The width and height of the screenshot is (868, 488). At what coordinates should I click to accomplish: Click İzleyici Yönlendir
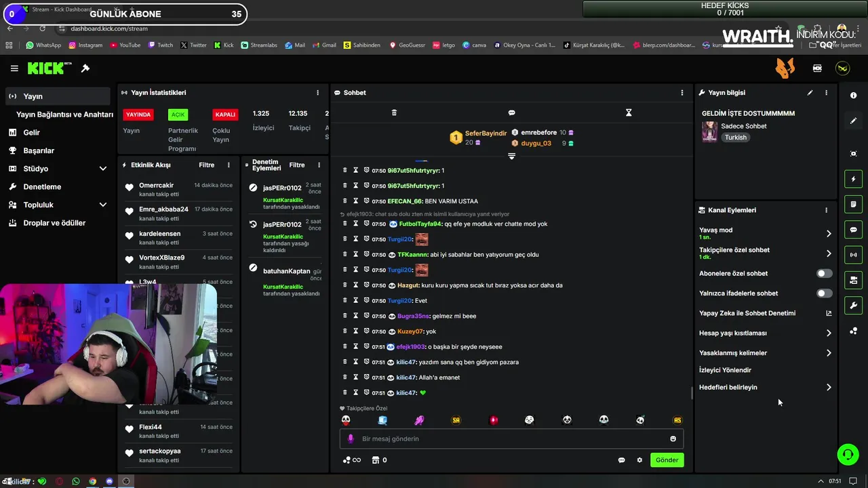725,371
